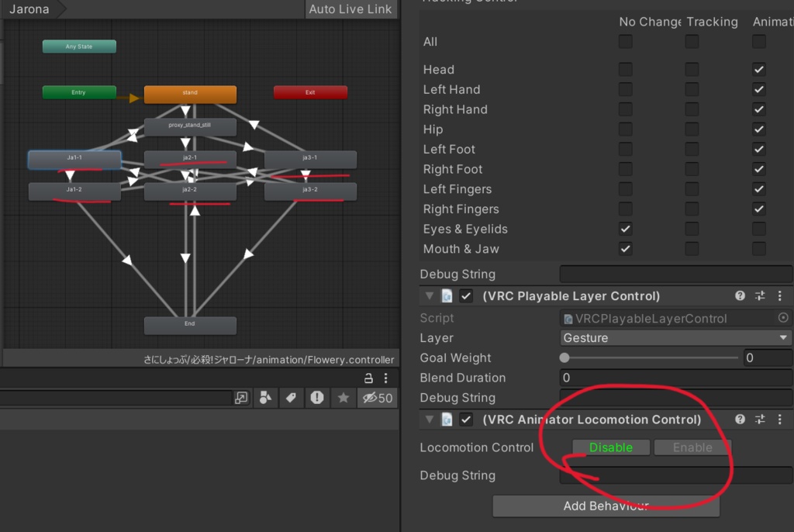Select the Ja1-2 state node
794x532 pixels.
[x=74, y=192]
